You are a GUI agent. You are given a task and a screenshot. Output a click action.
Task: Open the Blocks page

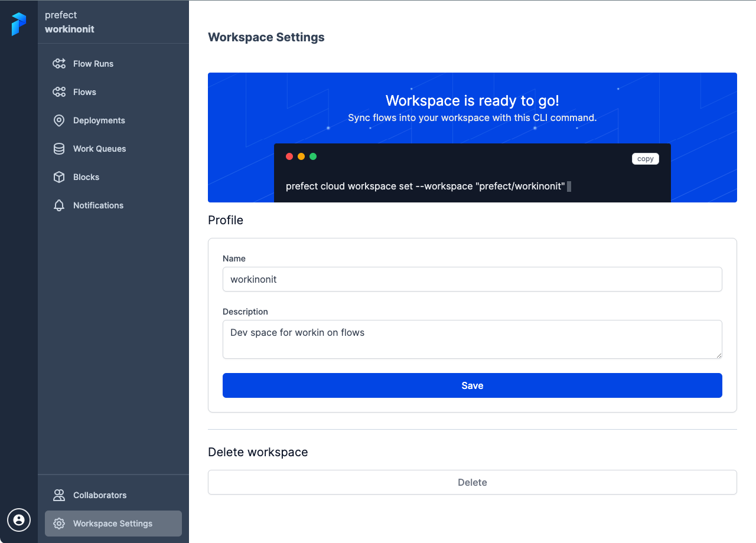coord(113,177)
